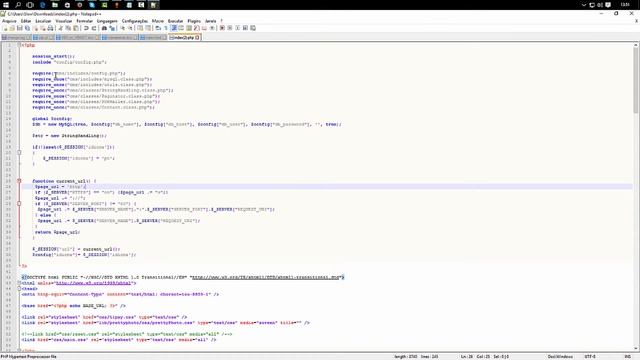
Task: Open the Visualizar menu
Action: [64, 21]
